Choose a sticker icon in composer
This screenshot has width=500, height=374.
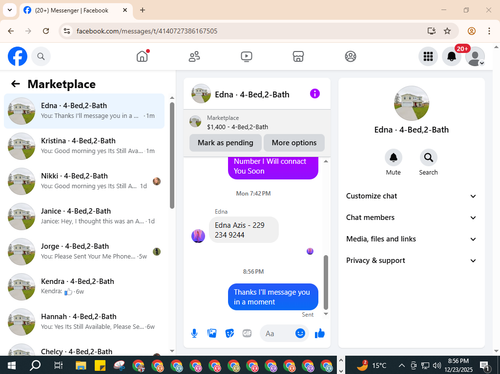click(x=229, y=333)
